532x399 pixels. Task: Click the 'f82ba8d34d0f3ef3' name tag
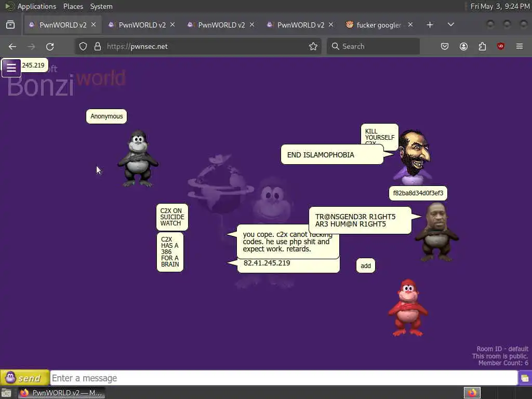point(418,193)
